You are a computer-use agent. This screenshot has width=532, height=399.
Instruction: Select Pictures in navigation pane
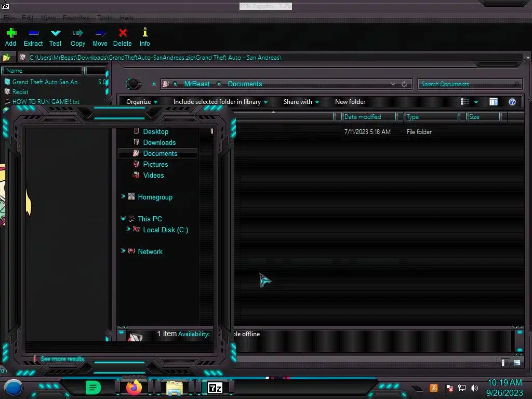click(x=155, y=164)
